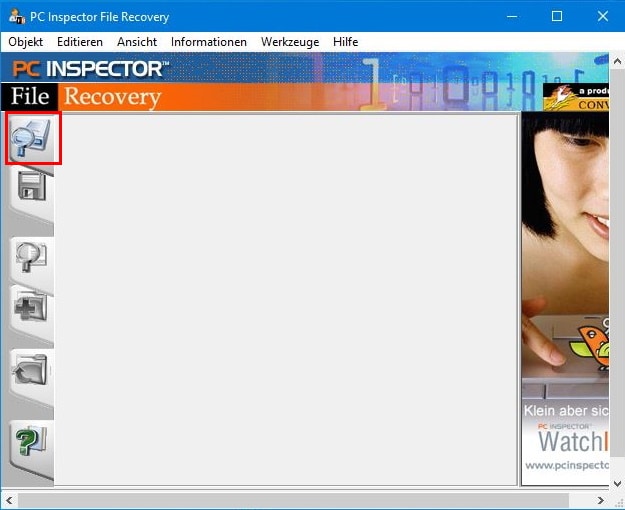Screen dimensions: 625x510
Task: Open the Ansicht menu
Action: [x=137, y=42]
